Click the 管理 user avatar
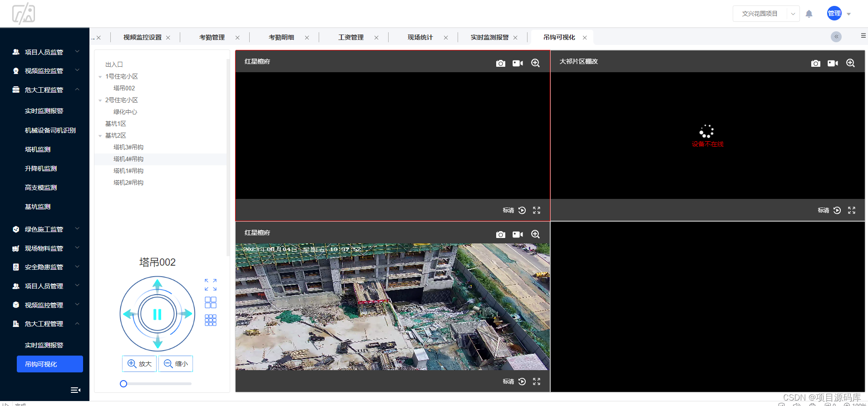This screenshot has width=868, height=406. (834, 14)
